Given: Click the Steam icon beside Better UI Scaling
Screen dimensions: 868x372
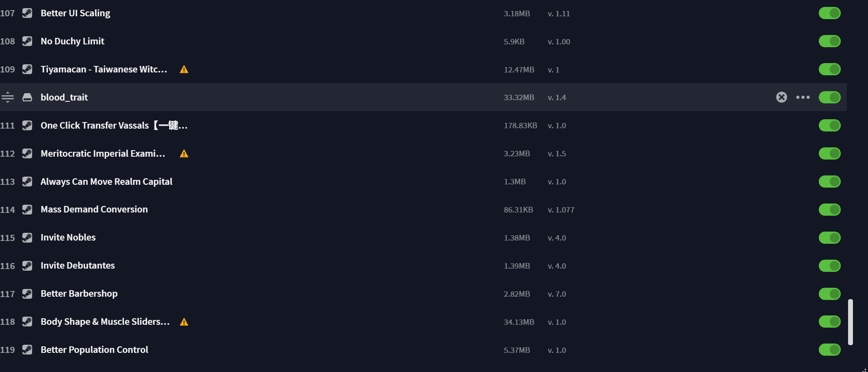Looking at the screenshot, I should 27,13.
